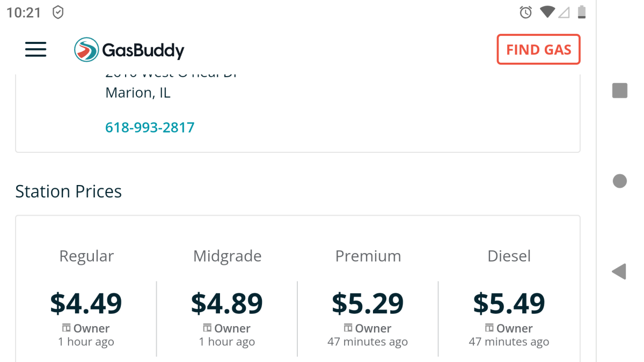Viewport: 644px width, 362px height.
Task: Tap the GasBuddy logo
Action: (129, 50)
